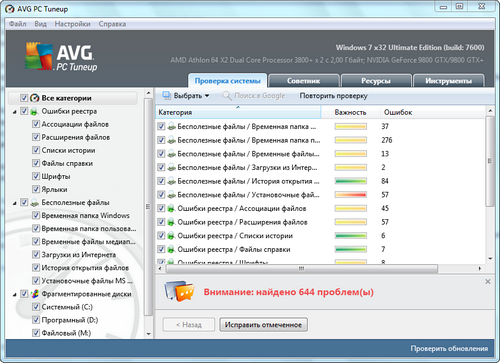This screenshot has height=363, width=500.
Task: Click icon of Ошибки реестра / Ассоциации файлов row
Action: pyautogui.click(x=171, y=209)
